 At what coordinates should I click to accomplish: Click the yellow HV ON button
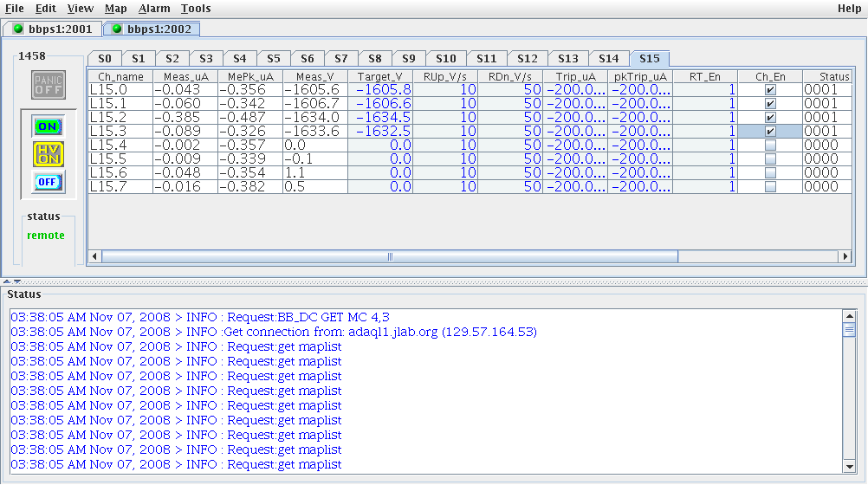coord(49,154)
